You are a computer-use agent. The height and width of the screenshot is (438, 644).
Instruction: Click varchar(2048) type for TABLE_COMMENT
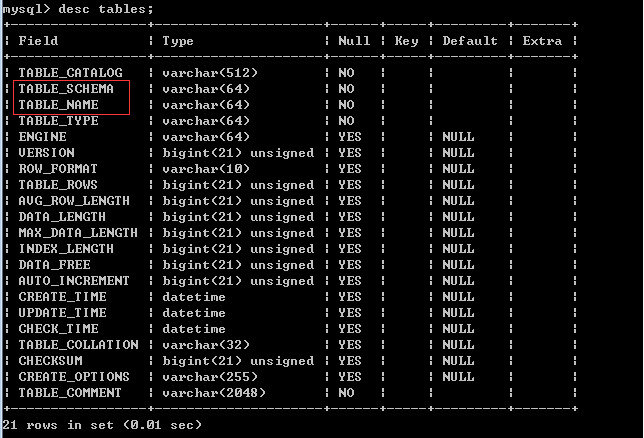[214, 393]
